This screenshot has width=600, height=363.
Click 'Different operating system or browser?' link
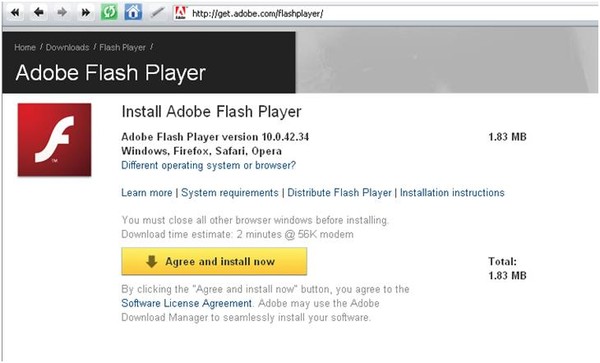coord(209,166)
